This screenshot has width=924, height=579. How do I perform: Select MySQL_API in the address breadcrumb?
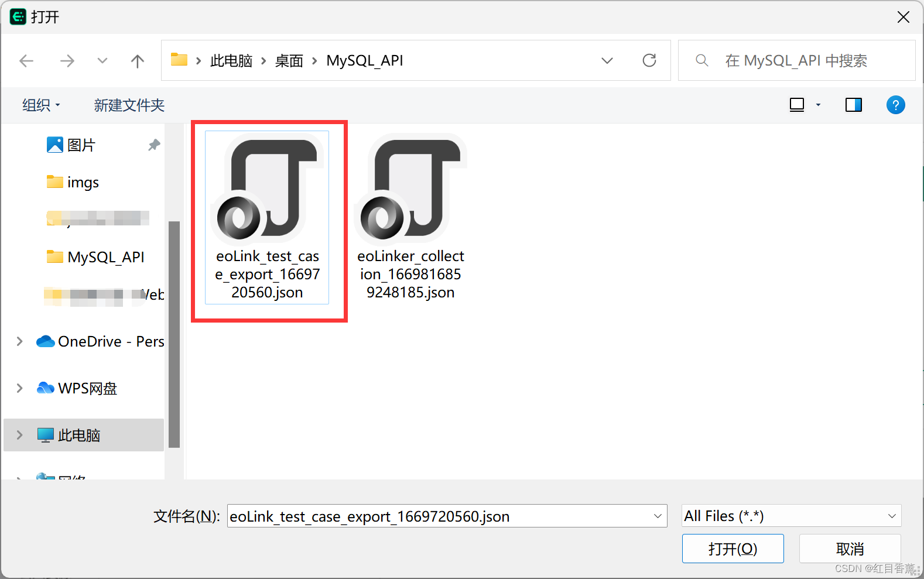click(365, 61)
